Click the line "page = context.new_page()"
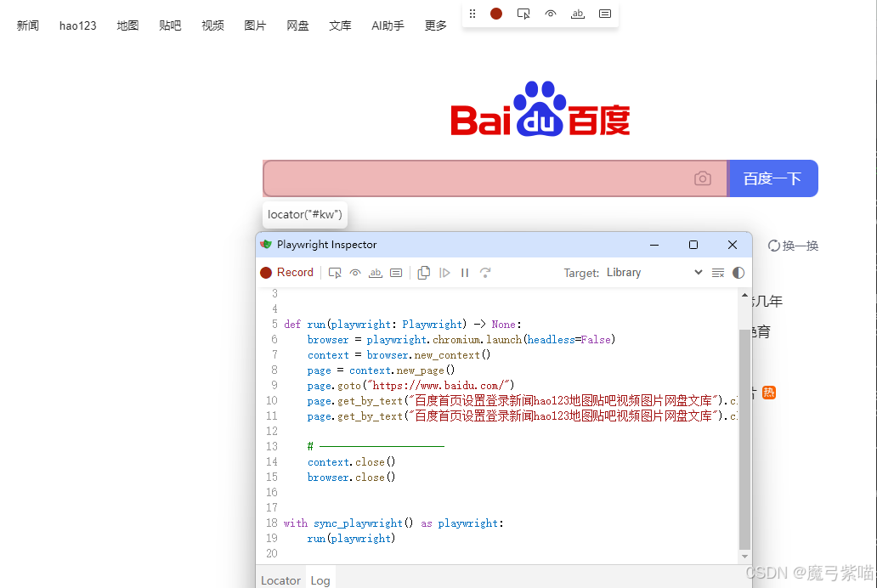Image resolution: width=877 pixels, height=588 pixels. point(381,370)
